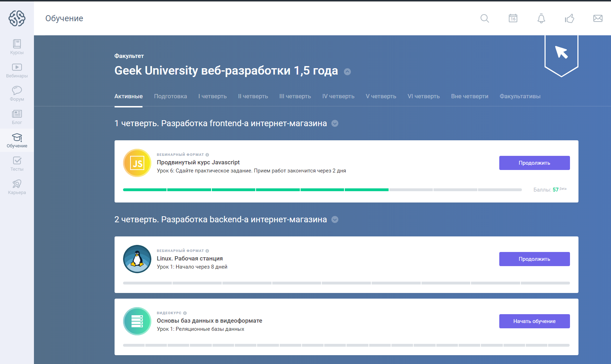The height and width of the screenshot is (364, 611).
Task: Click the Обучение page title
Action: [x=64, y=18]
